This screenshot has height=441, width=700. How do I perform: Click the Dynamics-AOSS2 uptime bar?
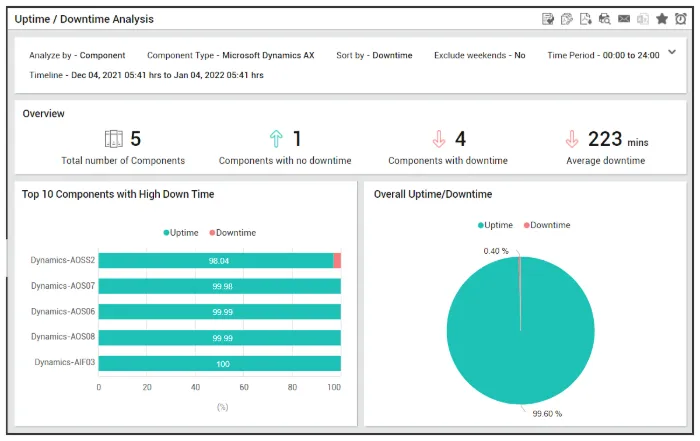216,261
